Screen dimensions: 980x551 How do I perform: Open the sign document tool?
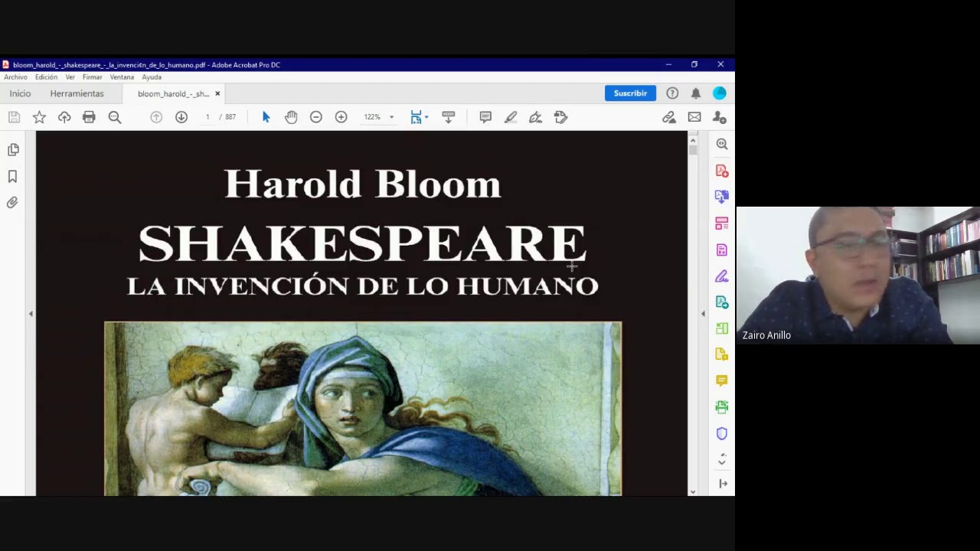(536, 117)
